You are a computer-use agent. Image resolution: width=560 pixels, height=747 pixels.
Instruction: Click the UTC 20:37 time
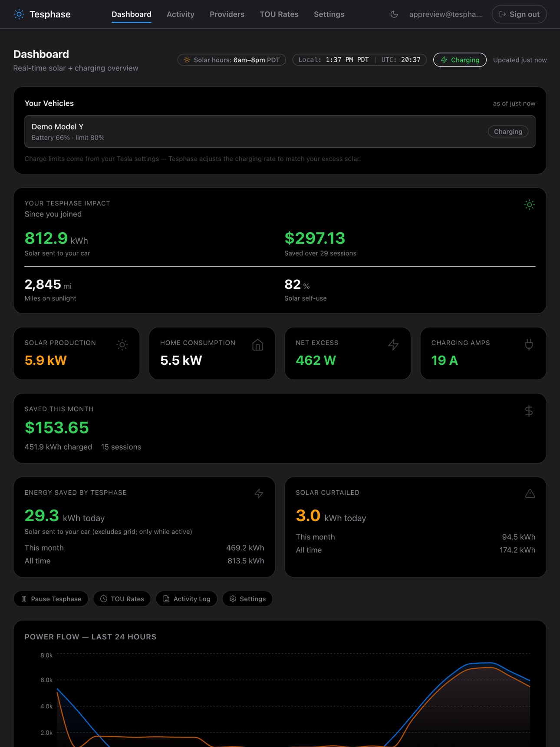pyautogui.click(x=401, y=60)
